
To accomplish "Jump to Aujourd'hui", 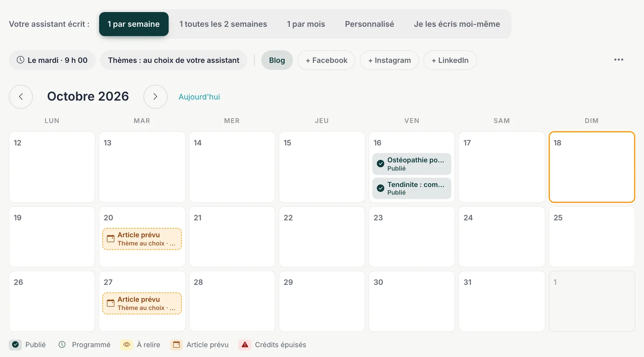I will 199,97.
